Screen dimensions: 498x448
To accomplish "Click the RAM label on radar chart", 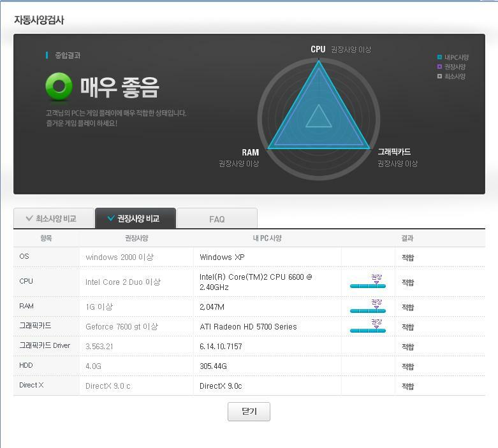I will coord(251,152).
